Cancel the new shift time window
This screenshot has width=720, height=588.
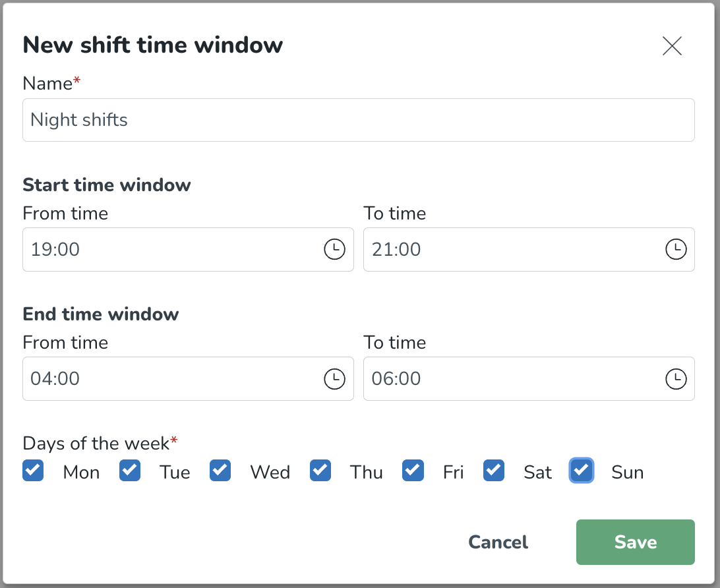498,542
